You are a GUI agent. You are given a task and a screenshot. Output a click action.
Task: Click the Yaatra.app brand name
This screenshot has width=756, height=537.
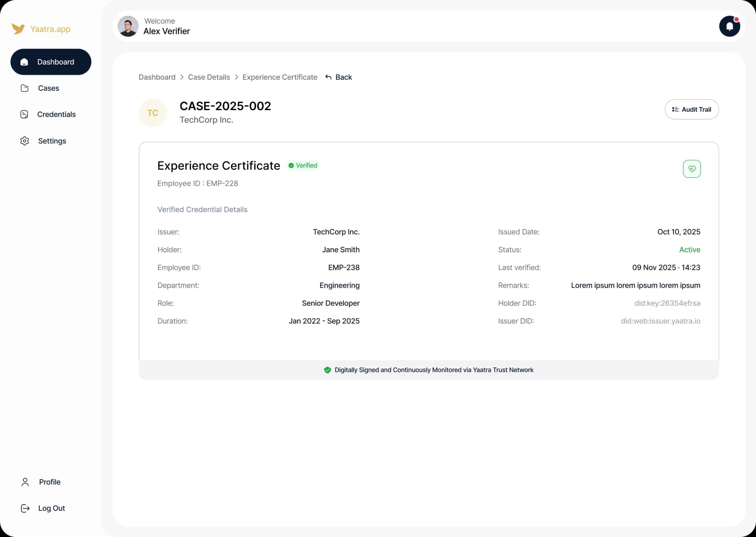click(x=50, y=29)
